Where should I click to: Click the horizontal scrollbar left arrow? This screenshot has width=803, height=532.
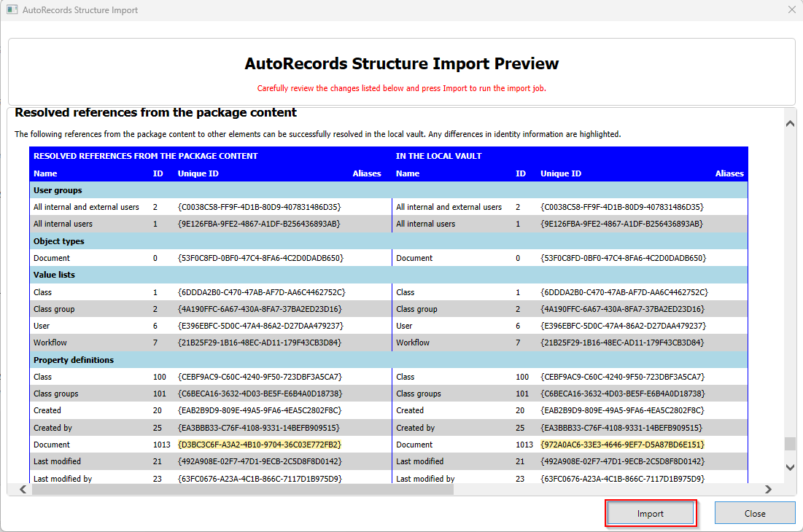tap(23, 490)
